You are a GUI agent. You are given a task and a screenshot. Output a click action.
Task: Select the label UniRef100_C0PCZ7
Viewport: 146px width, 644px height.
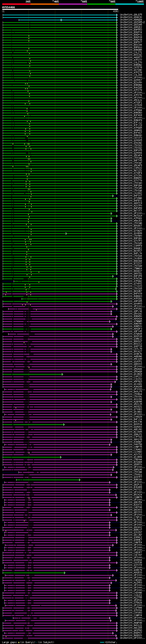131,376
